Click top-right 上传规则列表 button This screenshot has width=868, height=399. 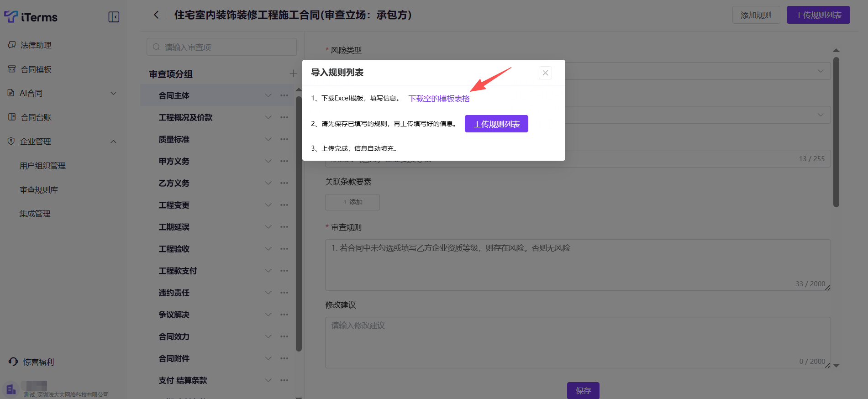click(818, 15)
